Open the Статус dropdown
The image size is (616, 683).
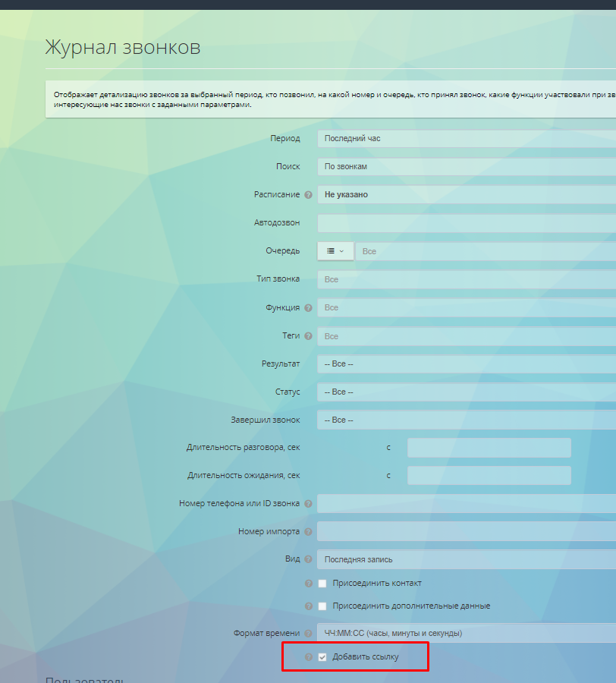pyautogui.click(x=466, y=392)
